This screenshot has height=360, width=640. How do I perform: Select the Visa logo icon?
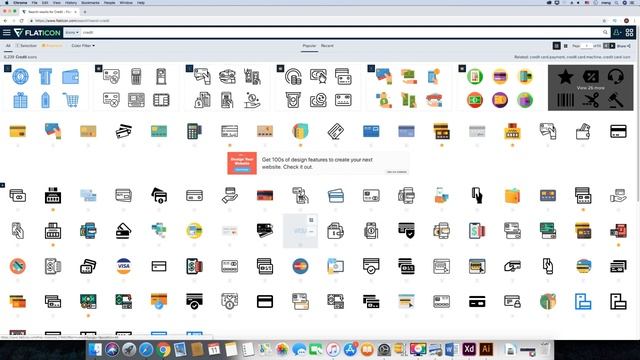point(123,266)
